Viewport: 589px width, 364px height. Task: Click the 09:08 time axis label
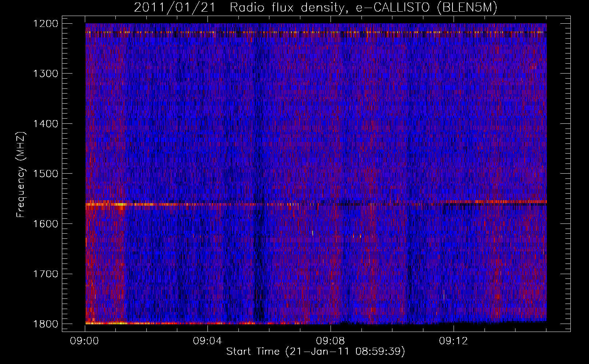[x=331, y=341]
